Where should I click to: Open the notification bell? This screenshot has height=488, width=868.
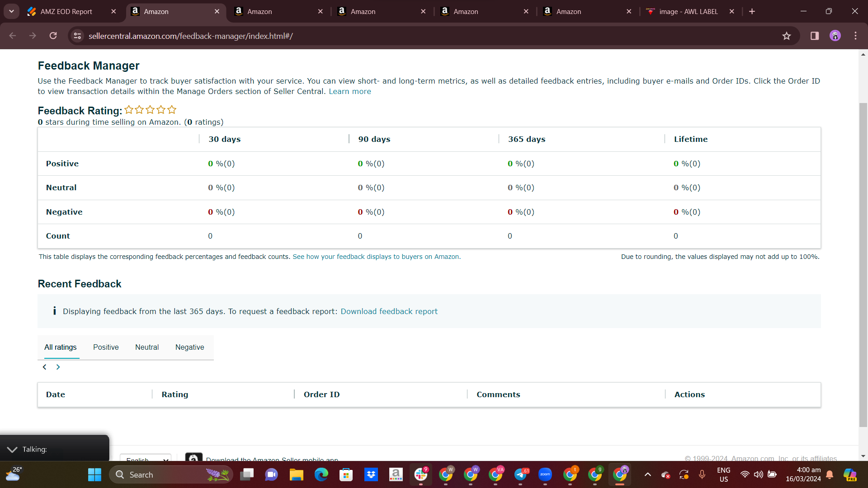pos(830,474)
